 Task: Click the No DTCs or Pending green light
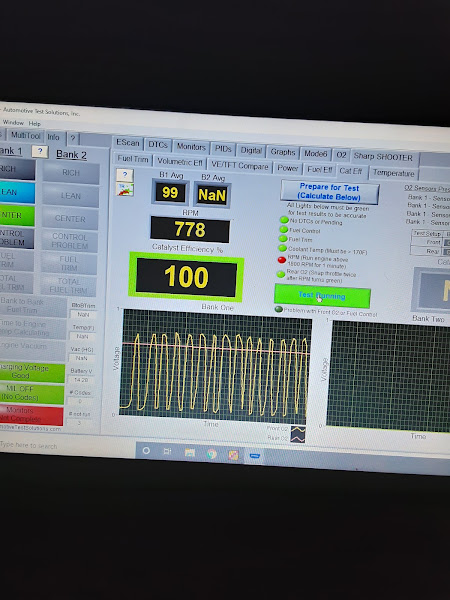[x=284, y=220]
